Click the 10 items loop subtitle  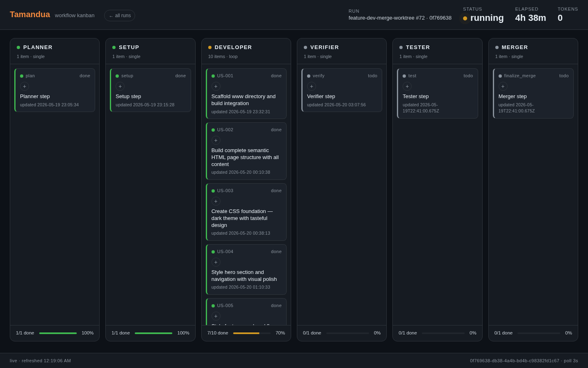[223, 56]
